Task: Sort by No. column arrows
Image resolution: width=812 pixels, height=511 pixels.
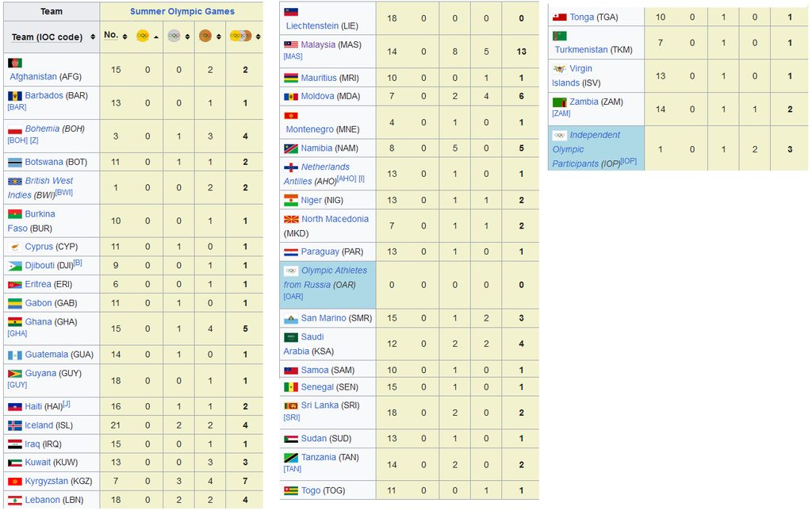Action: tap(125, 36)
